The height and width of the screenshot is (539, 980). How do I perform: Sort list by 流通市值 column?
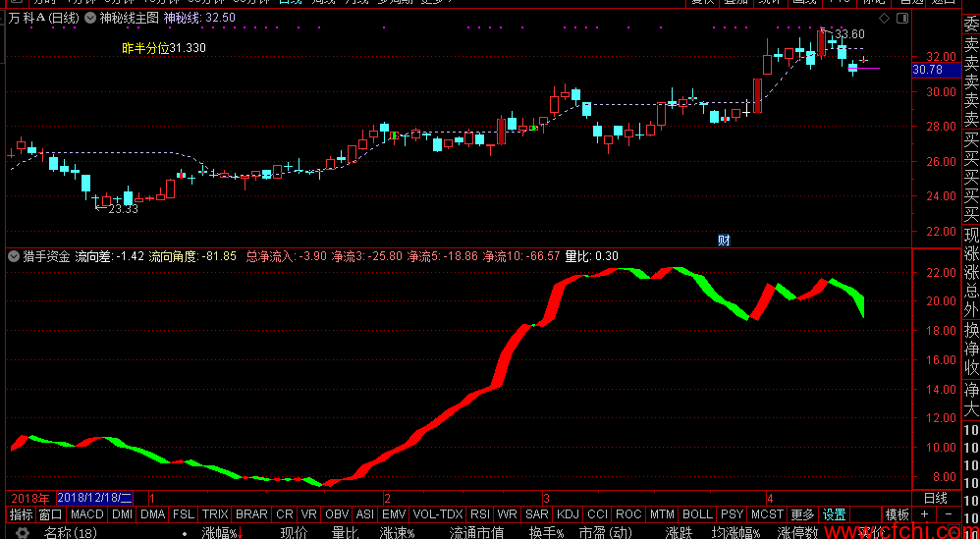click(477, 533)
